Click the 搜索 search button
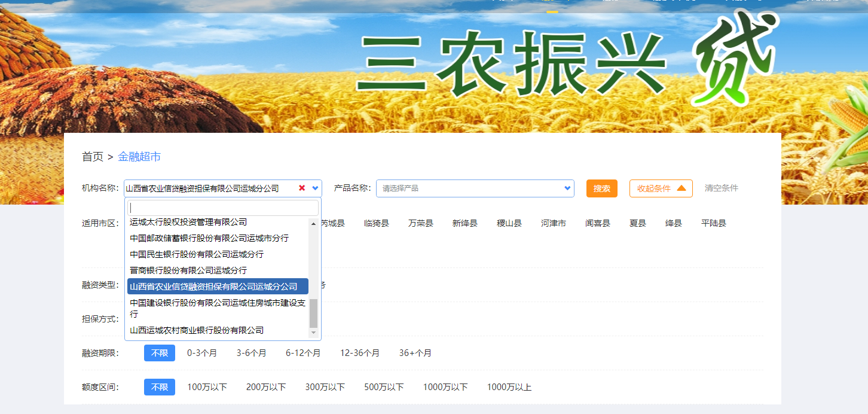Viewport: 868px width, 414px height. pyautogui.click(x=601, y=188)
